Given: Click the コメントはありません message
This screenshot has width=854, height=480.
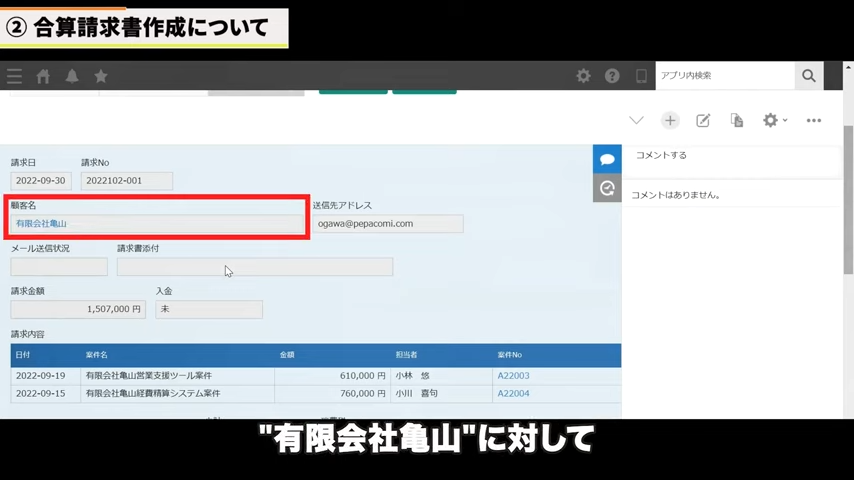Looking at the screenshot, I should click(675, 195).
